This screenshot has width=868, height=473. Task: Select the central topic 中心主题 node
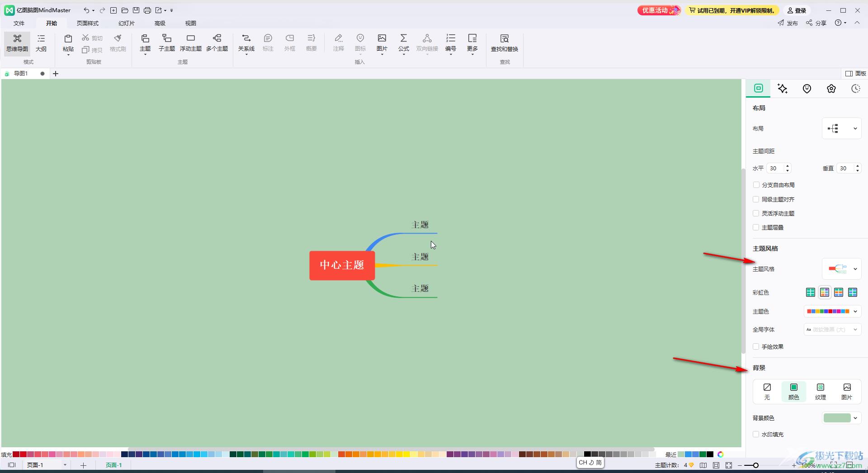(342, 265)
